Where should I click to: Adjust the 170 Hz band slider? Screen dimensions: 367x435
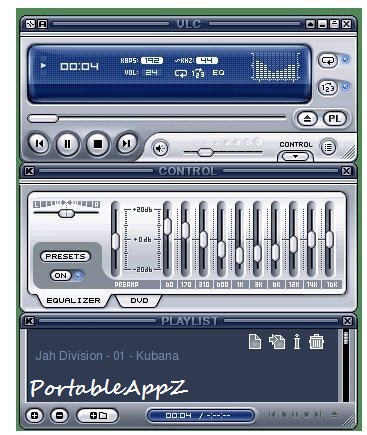[x=186, y=230]
